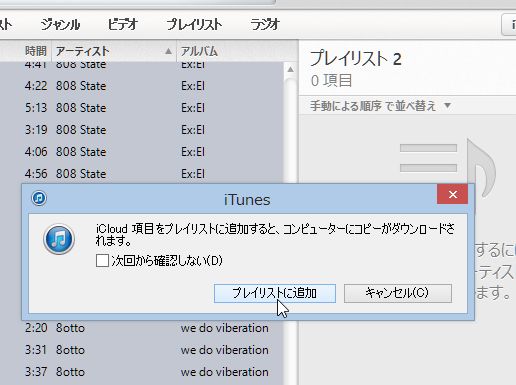The image size is (516, 385).
Task: Click the scroll up arrow in the song list
Action: [290, 69]
